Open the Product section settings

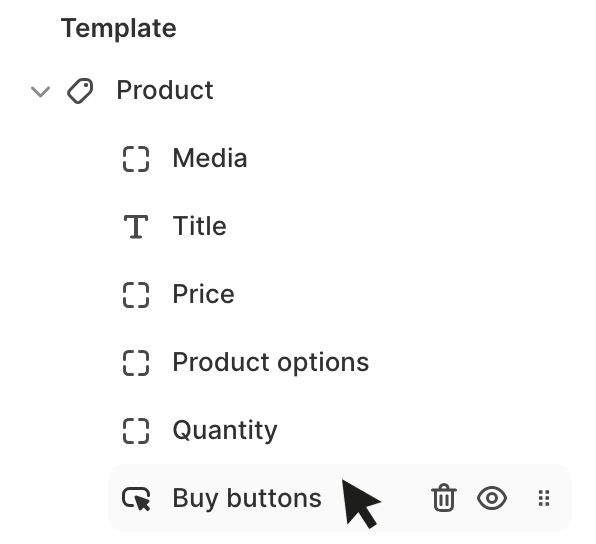(165, 90)
